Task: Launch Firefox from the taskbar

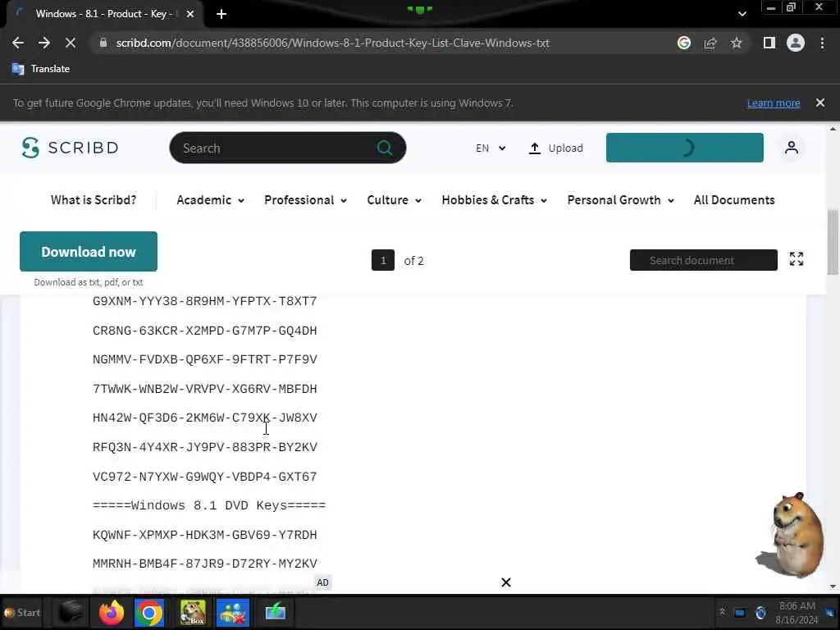Action: [x=111, y=612]
